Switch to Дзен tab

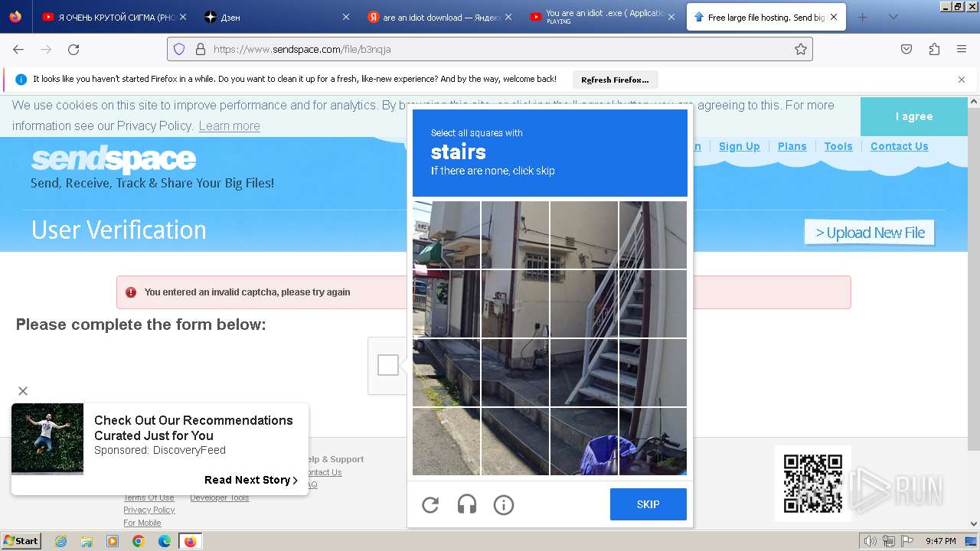276,17
